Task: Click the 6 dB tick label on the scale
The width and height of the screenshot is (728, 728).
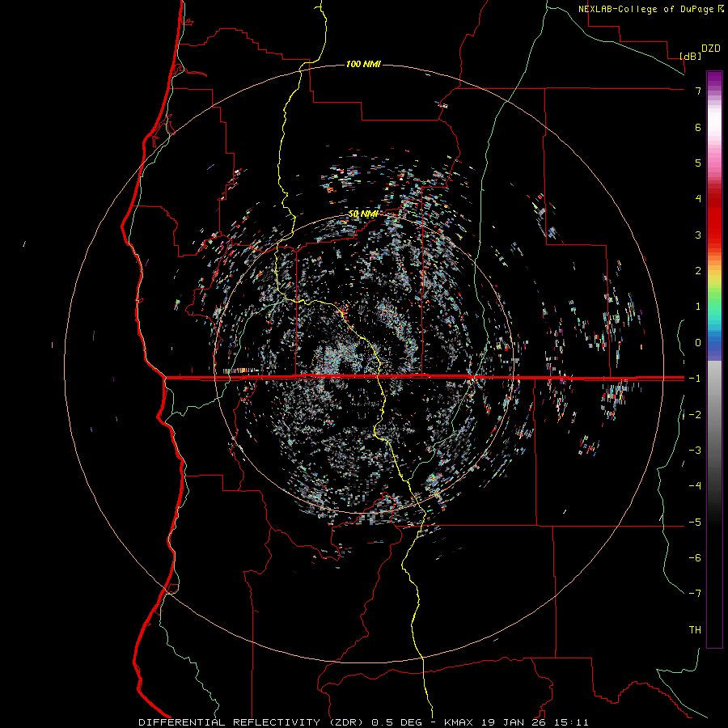Action: (x=698, y=127)
